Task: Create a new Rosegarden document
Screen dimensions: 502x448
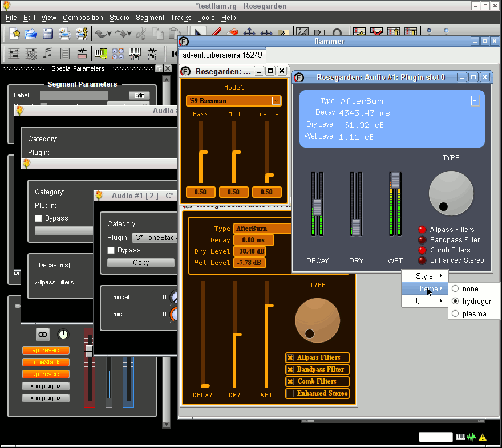Action: click(x=14, y=33)
